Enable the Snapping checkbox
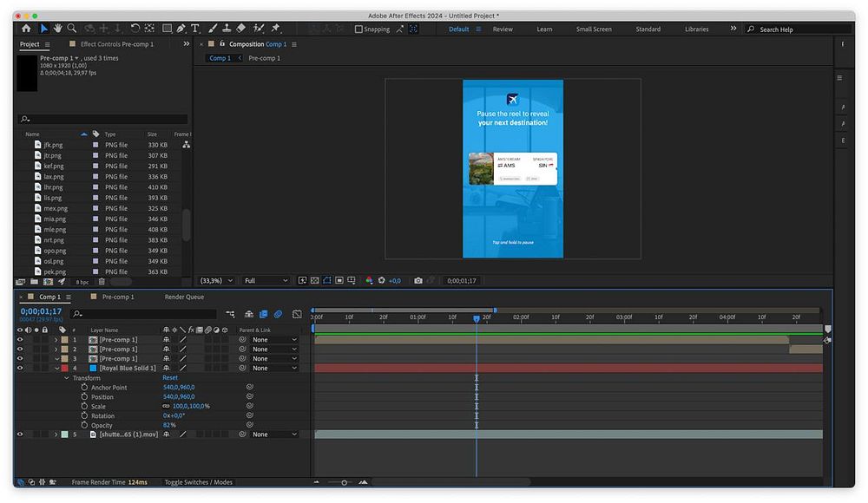The image size is (868, 503). [359, 29]
